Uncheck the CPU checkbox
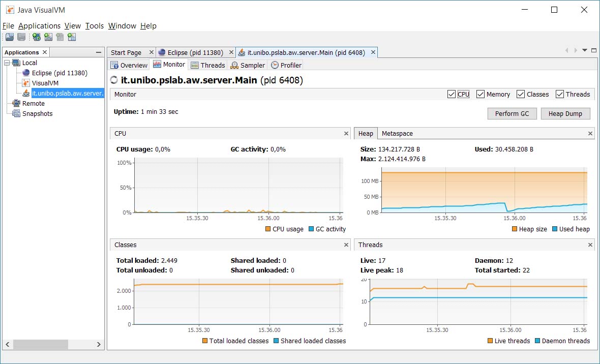The height and width of the screenshot is (364, 600). click(451, 94)
